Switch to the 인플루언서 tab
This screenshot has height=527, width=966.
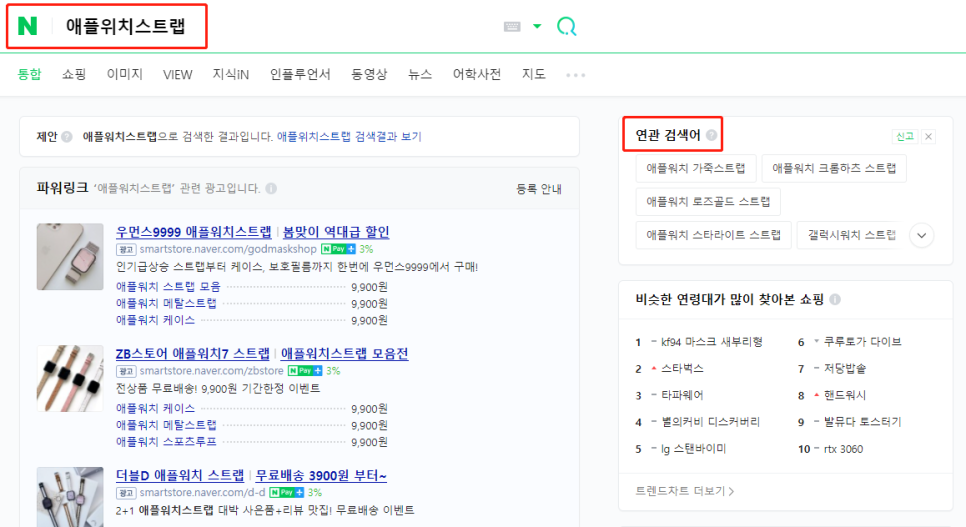point(300,75)
